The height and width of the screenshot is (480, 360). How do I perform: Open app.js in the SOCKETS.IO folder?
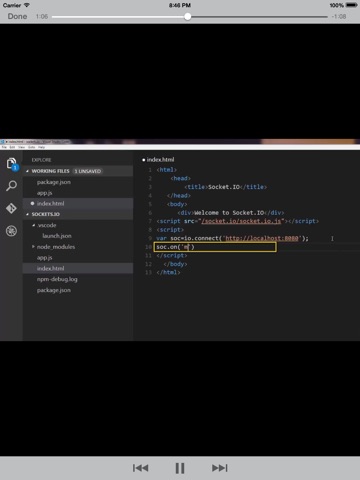[x=44, y=258]
